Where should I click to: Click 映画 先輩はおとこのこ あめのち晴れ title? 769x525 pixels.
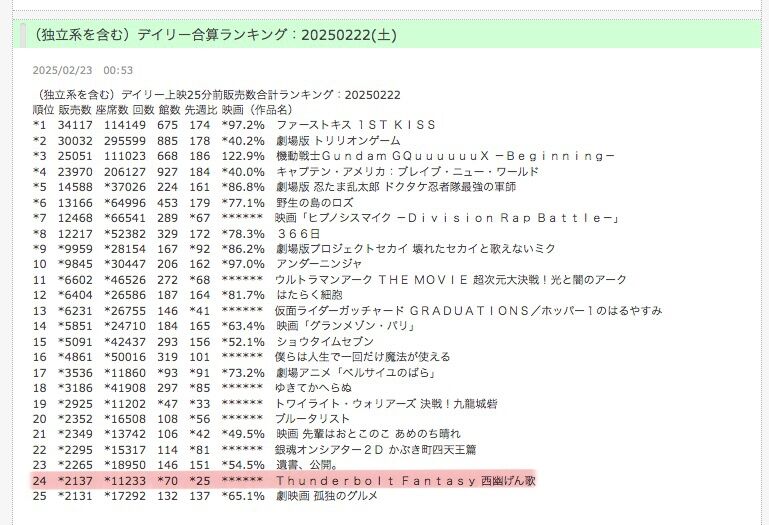(368, 434)
